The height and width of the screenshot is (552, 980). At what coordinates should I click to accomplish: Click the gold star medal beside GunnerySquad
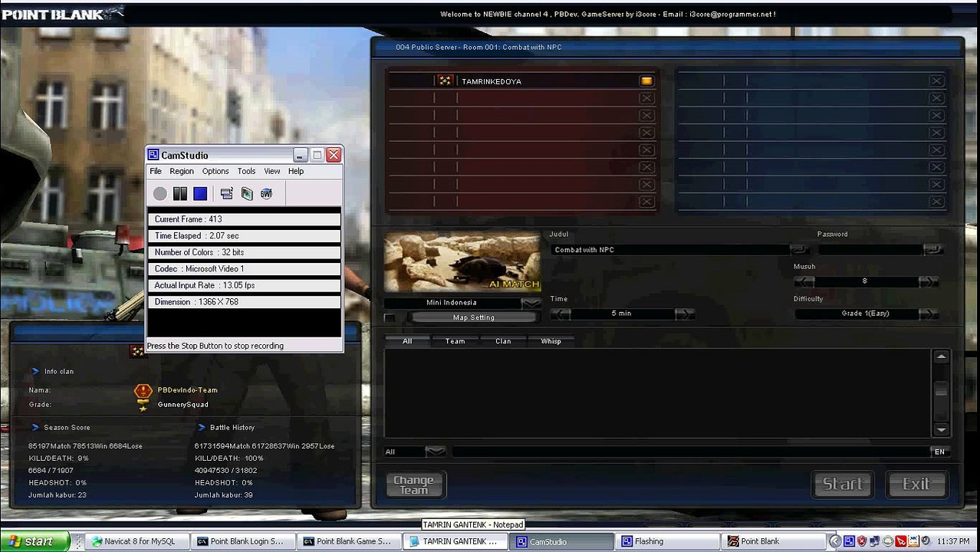143,405
